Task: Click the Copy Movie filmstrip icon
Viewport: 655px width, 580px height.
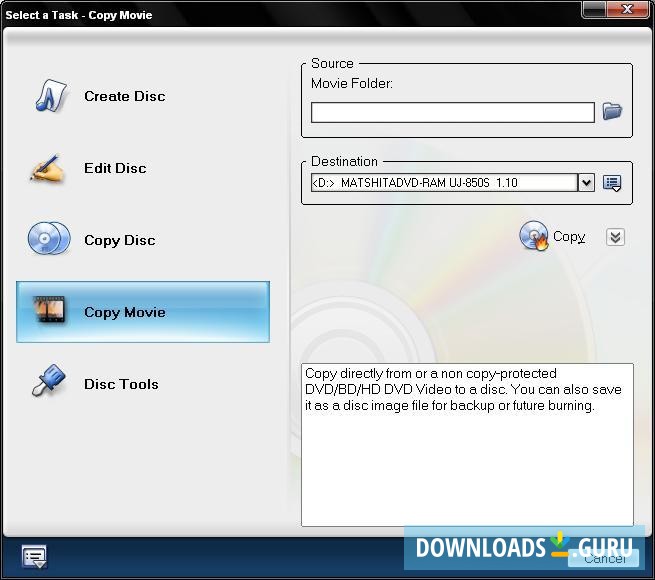Action: coord(50,310)
